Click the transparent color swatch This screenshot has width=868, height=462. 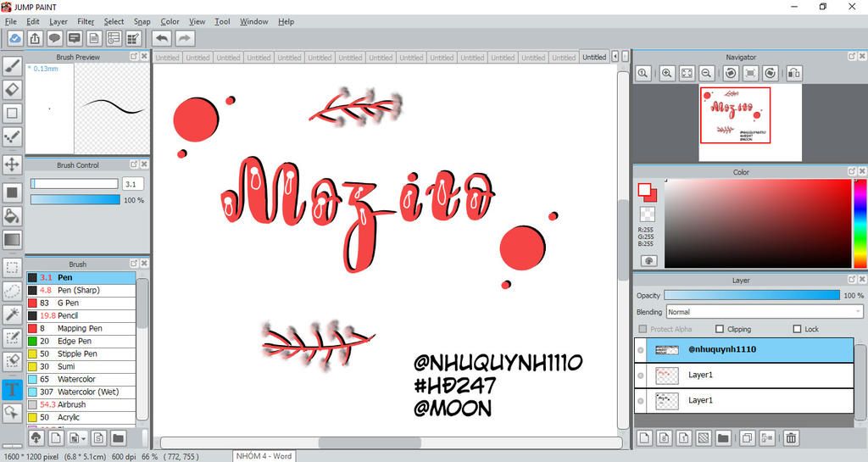tap(647, 214)
